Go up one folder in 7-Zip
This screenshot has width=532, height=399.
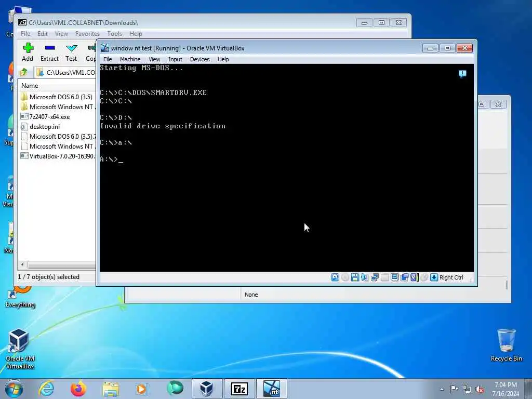pos(24,72)
